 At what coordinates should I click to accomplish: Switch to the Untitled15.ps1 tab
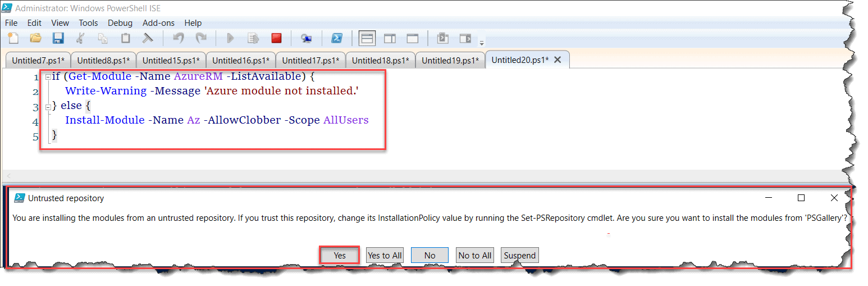pos(171,60)
